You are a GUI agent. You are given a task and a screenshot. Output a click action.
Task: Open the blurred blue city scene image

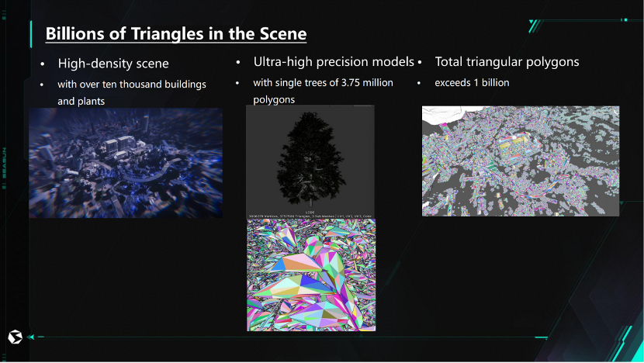coord(126,163)
